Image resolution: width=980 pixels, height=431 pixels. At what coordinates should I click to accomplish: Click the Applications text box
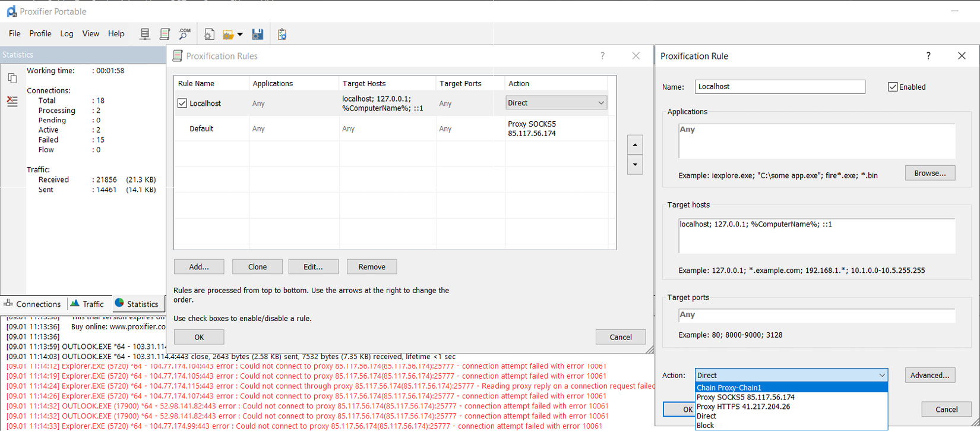tap(817, 141)
